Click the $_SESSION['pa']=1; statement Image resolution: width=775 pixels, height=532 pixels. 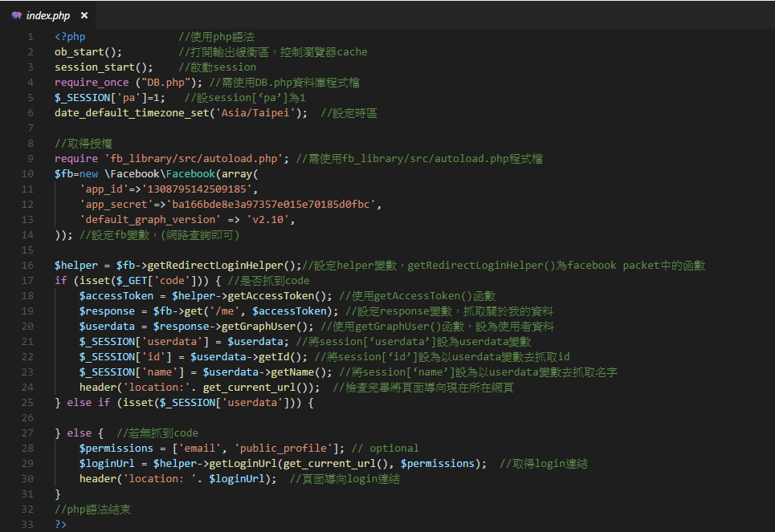[x=110, y=98]
